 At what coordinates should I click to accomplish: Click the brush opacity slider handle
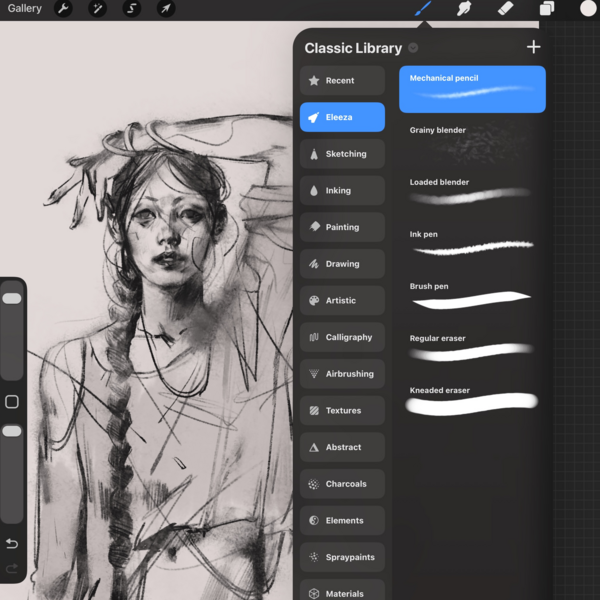coord(12,431)
